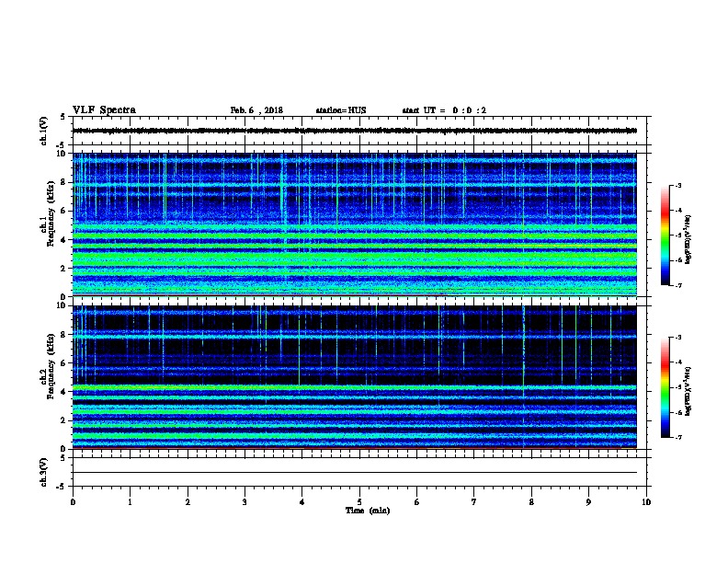Click inside the ch.2 spectrogram panel

pos(355,377)
